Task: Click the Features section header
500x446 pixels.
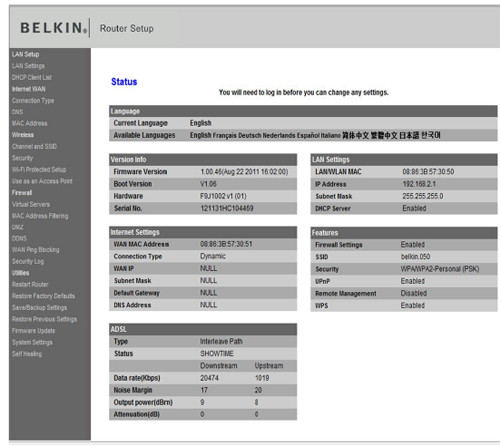Action: [x=404, y=233]
